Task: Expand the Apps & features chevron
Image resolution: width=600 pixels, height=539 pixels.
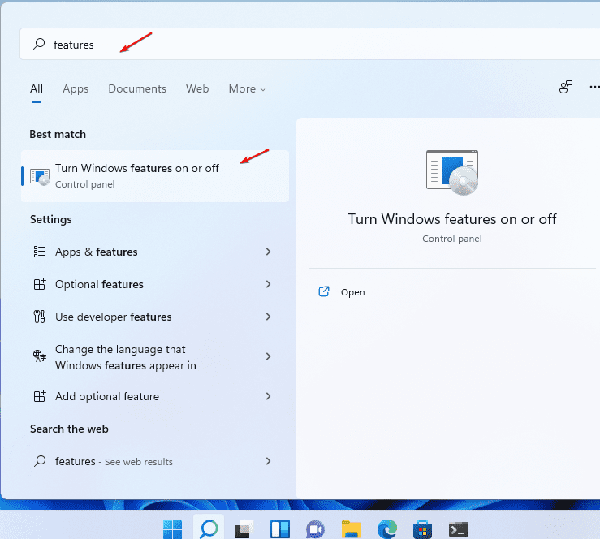Action: (x=268, y=252)
